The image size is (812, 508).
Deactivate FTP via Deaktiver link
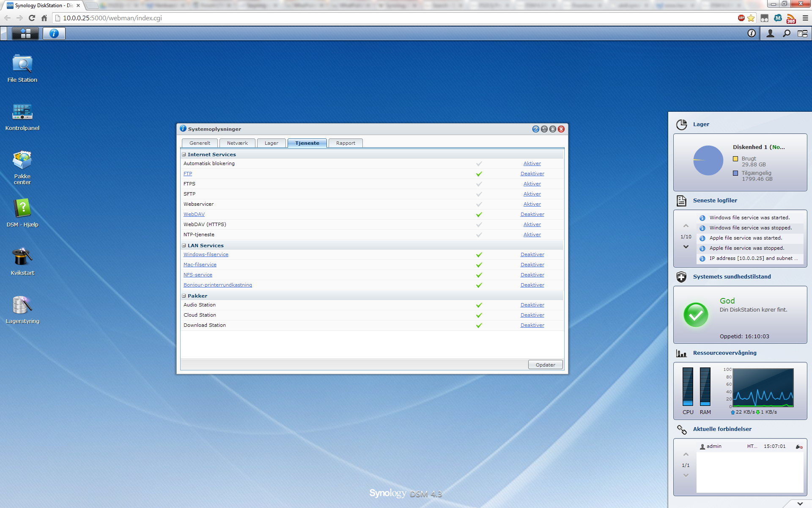click(532, 174)
